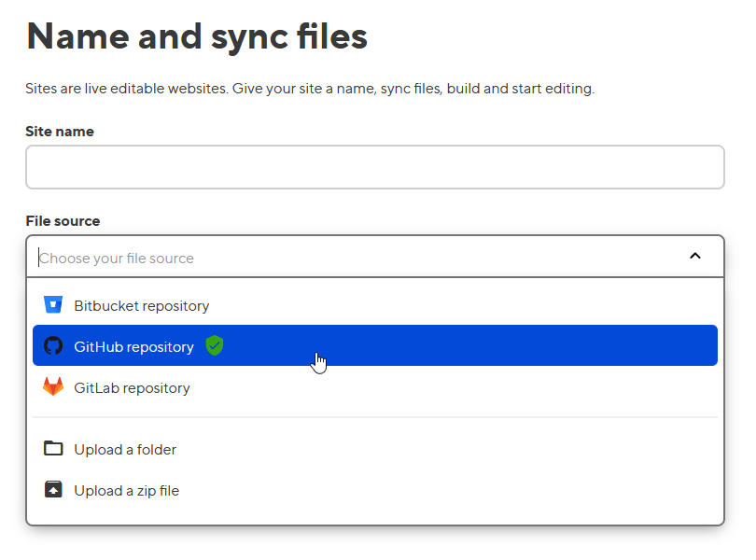Select the 'Bitbucket repository' option
The height and width of the screenshot is (560, 756).
tap(141, 306)
